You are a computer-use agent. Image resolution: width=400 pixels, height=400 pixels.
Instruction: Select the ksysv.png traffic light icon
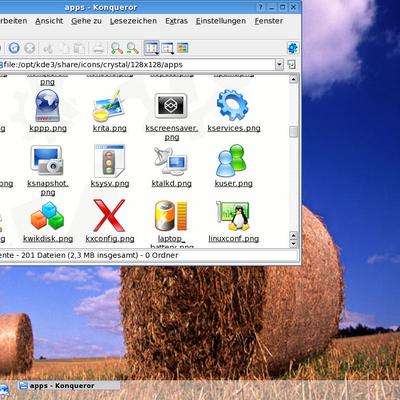(109, 161)
